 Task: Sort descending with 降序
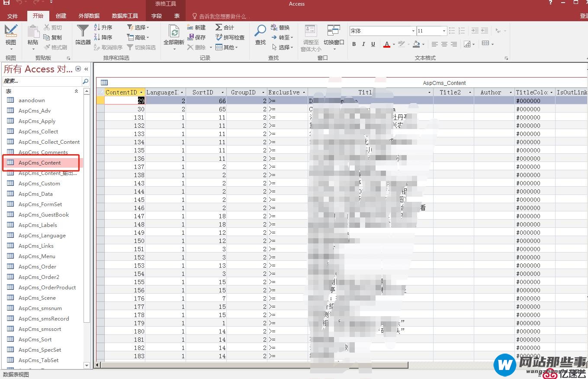click(x=103, y=37)
